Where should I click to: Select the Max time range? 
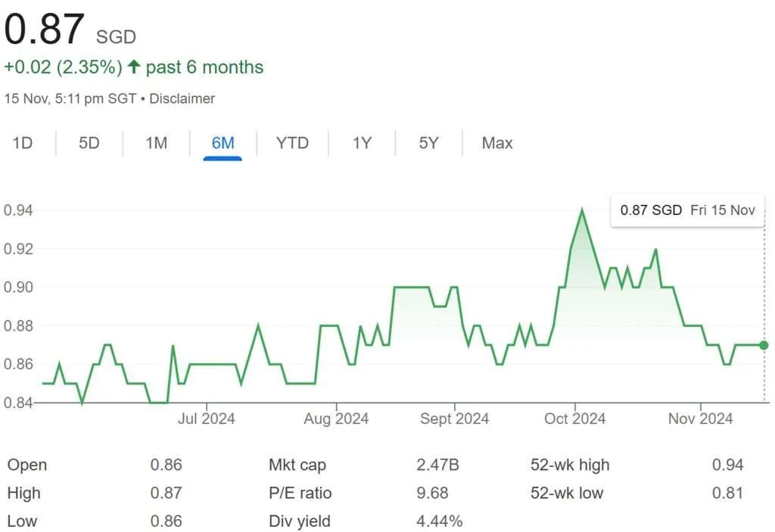pos(496,142)
